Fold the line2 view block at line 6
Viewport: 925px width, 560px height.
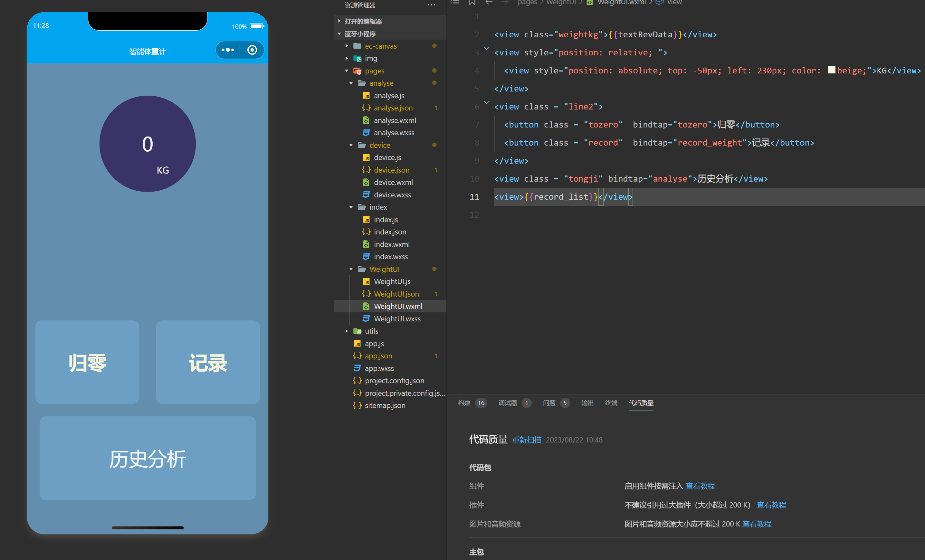tap(487, 102)
